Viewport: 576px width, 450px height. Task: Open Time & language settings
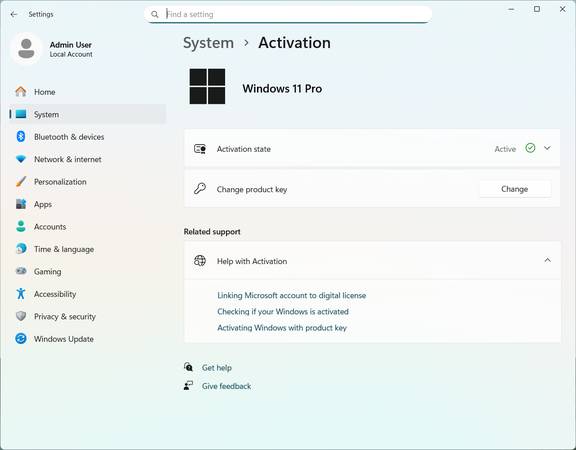point(88,249)
